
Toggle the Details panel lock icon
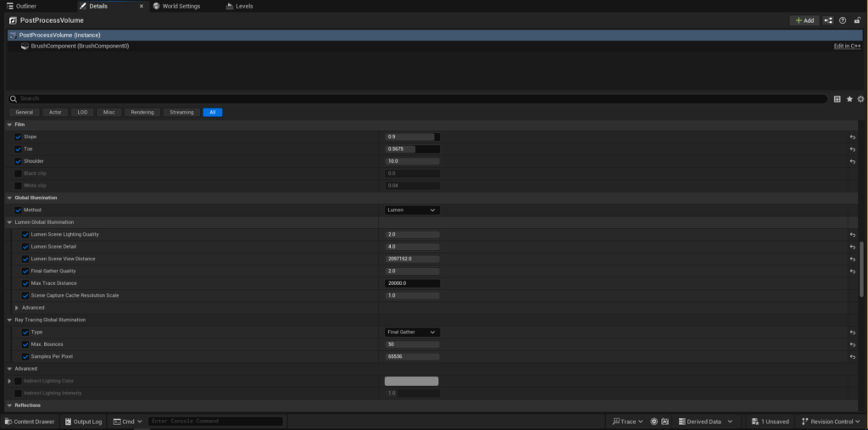pyautogui.click(x=857, y=20)
